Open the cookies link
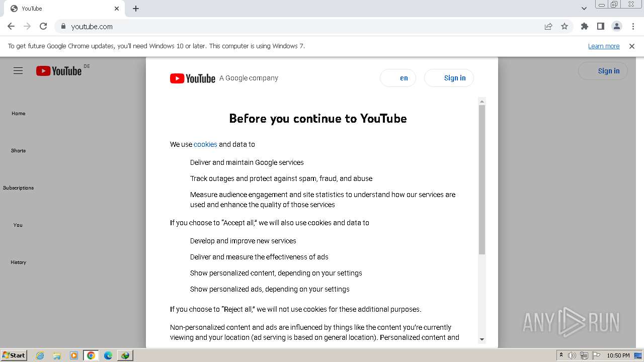The height and width of the screenshot is (362, 644). pos(205,144)
